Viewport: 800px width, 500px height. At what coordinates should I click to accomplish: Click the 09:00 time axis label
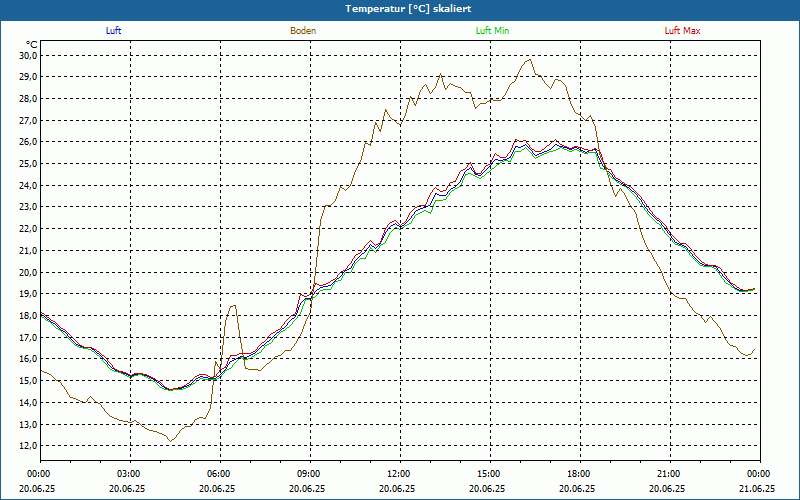click(311, 474)
